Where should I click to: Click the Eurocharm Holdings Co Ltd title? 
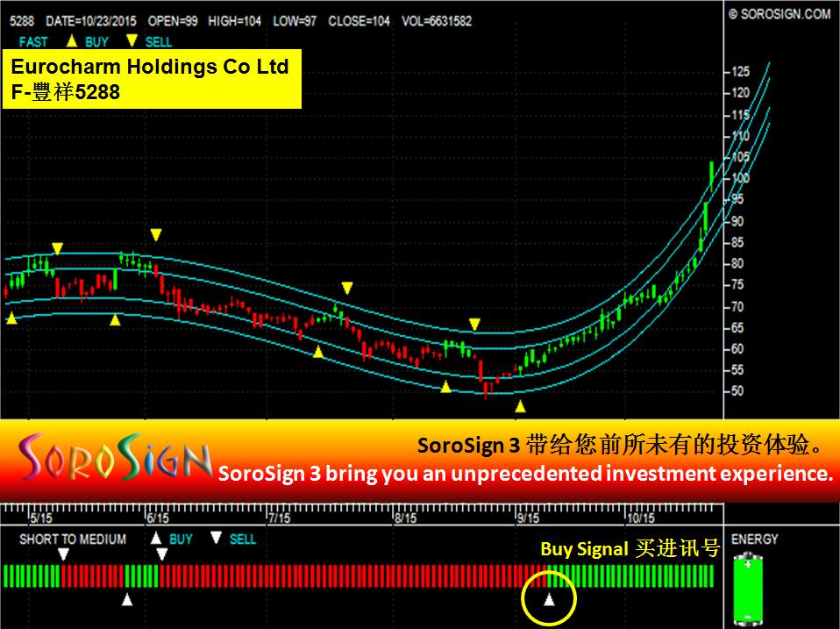[x=150, y=67]
